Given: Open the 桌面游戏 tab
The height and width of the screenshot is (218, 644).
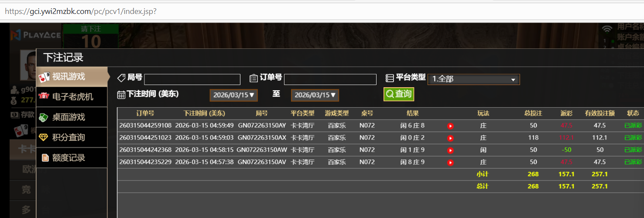Looking at the screenshot, I should [72, 117].
